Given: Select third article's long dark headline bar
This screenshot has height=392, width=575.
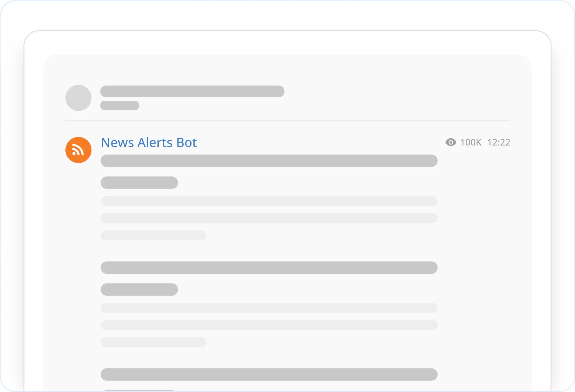Looking at the screenshot, I should coord(269,374).
